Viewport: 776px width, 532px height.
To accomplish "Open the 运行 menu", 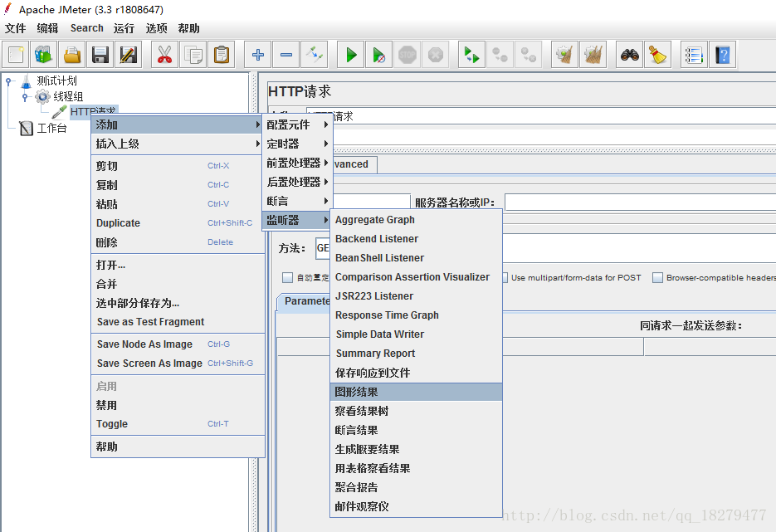I will 124,28.
